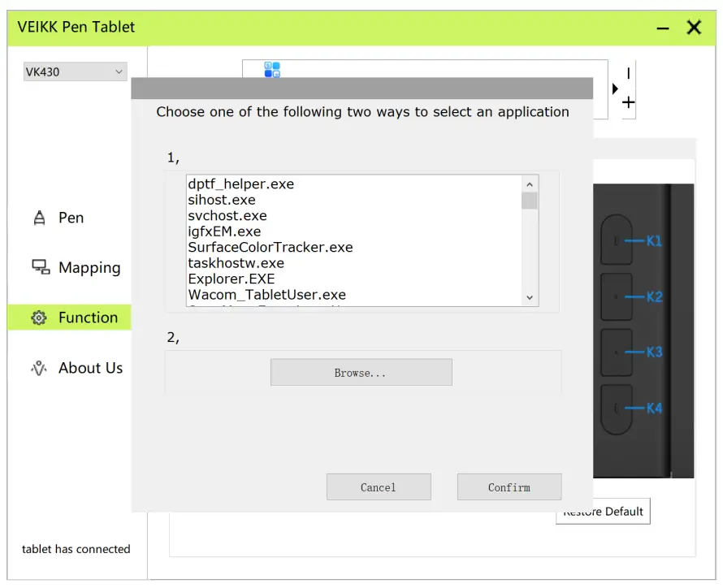Image resolution: width=723 pixels, height=588 pixels.
Task: Close the VEIKK Pen Tablet window
Action: (x=694, y=27)
